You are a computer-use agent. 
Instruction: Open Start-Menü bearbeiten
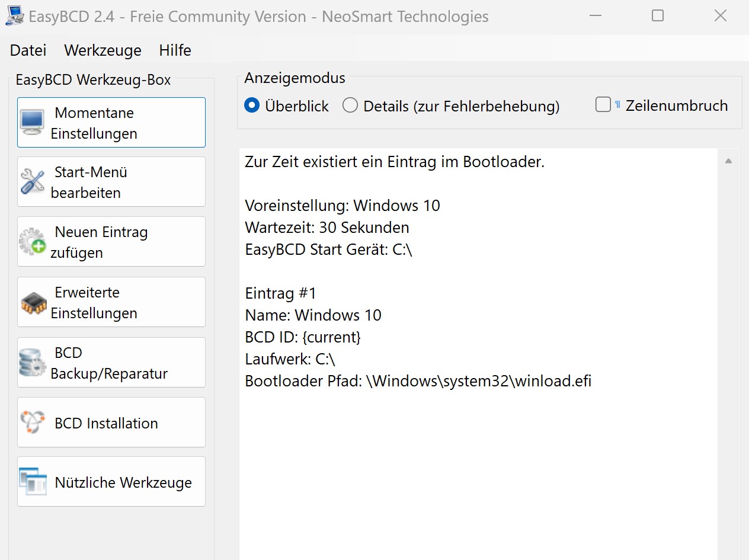111,182
